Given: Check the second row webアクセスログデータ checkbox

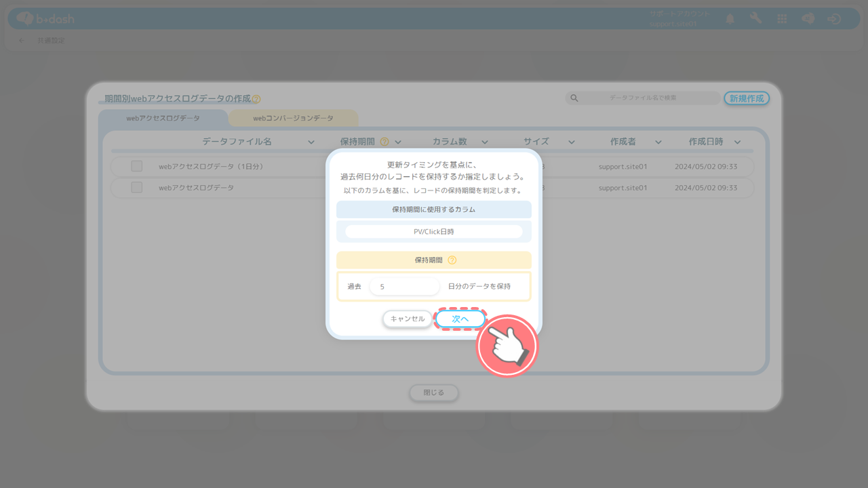Looking at the screenshot, I should point(137,188).
